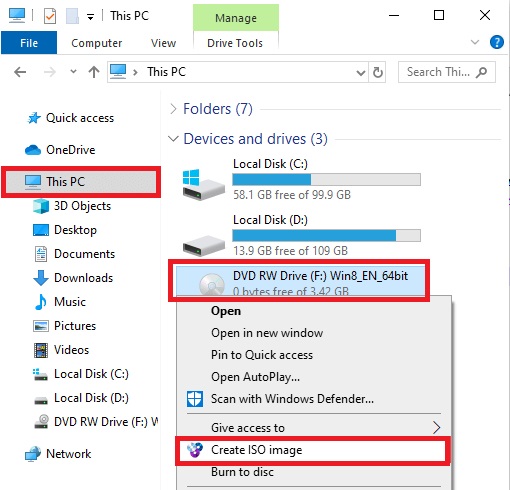Click the DVD RW Drive (F:) Win8_EN_64bit label
Viewport: 510px width, 490px height.
[320, 276]
